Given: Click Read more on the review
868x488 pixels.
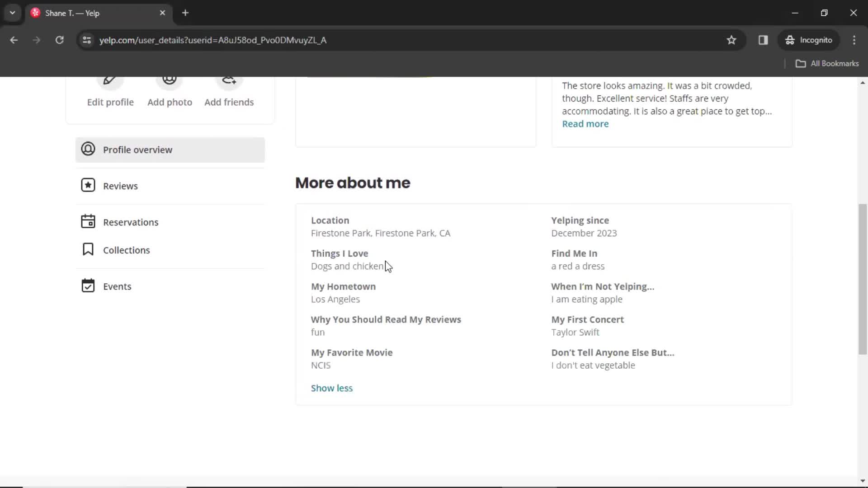Looking at the screenshot, I should [585, 124].
